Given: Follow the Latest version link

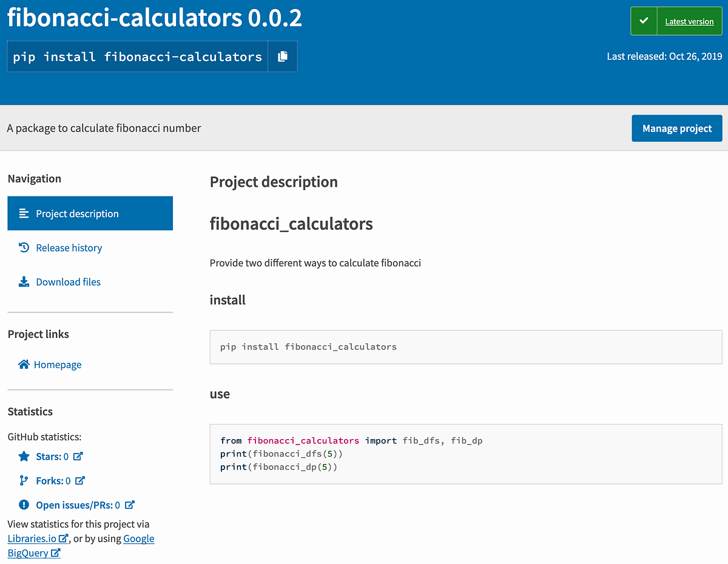Looking at the screenshot, I should click(x=689, y=21).
